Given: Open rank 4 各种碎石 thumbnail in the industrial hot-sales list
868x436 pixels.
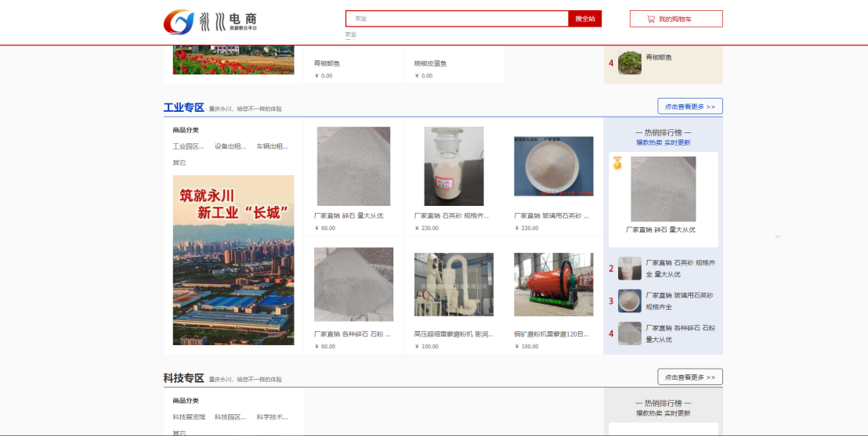Looking at the screenshot, I should pyautogui.click(x=629, y=333).
